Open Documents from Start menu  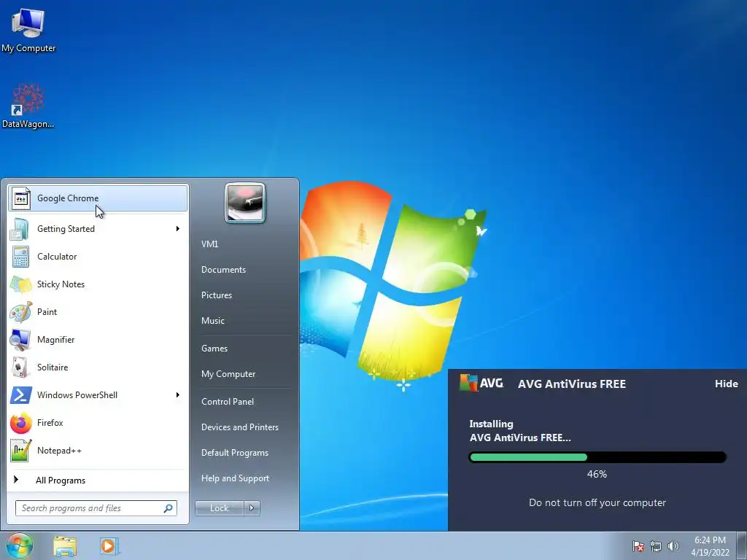223,270
